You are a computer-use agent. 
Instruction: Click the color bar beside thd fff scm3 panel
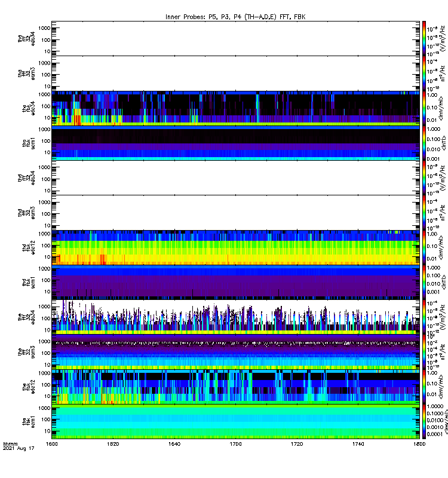pyautogui.click(x=424, y=213)
